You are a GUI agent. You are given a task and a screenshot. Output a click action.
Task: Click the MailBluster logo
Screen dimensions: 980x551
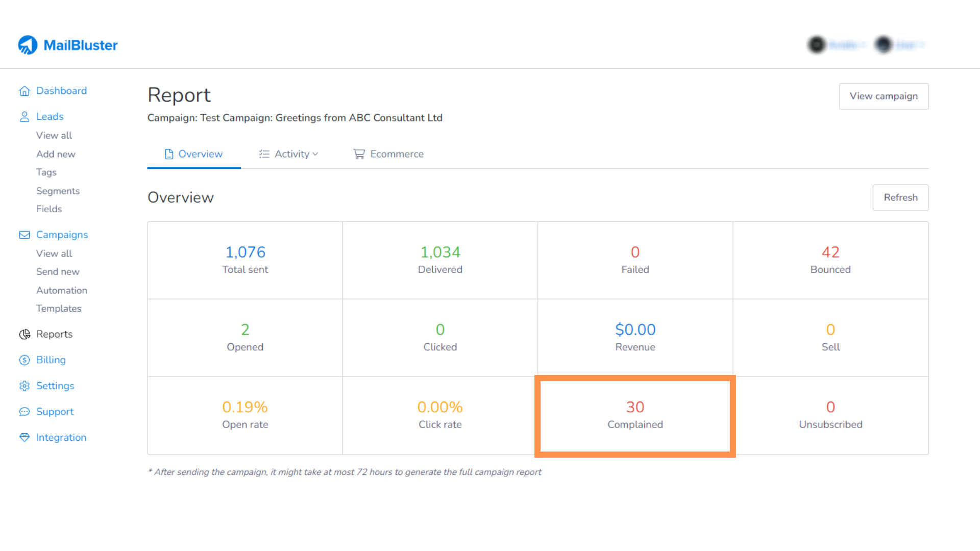click(67, 45)
